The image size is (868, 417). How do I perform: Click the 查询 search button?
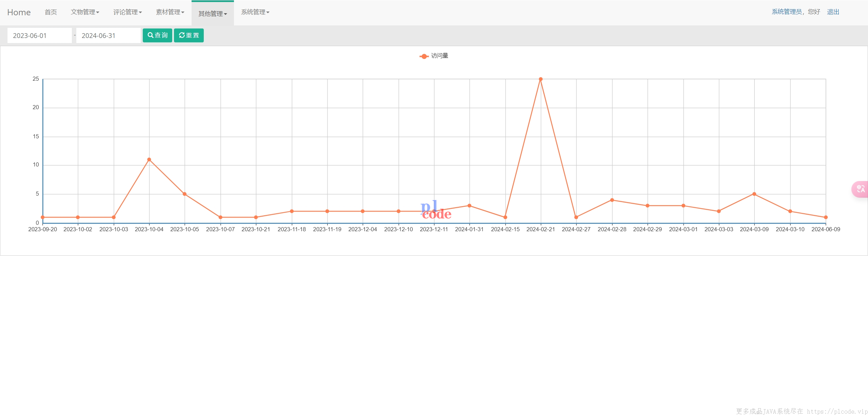[157, 35]
